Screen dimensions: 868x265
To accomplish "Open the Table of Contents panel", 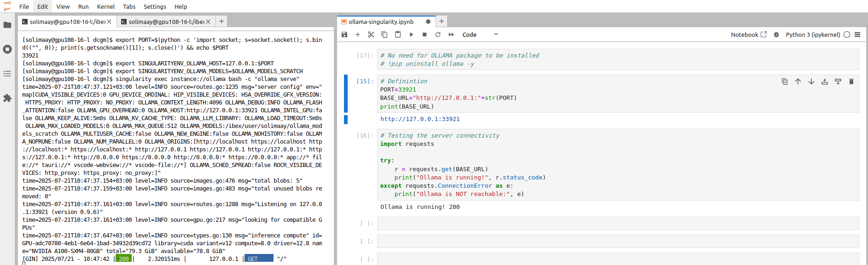I will point(7,74).
